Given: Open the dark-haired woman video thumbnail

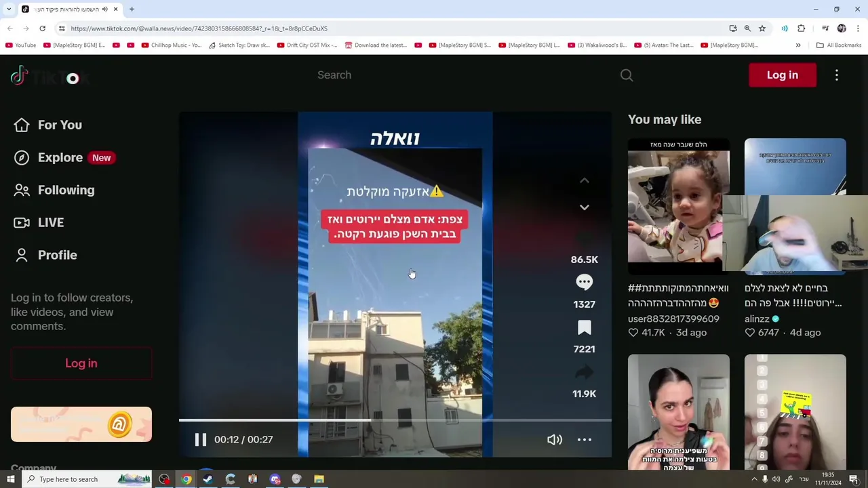Looking at the screenshot, I should click(678, 412).
